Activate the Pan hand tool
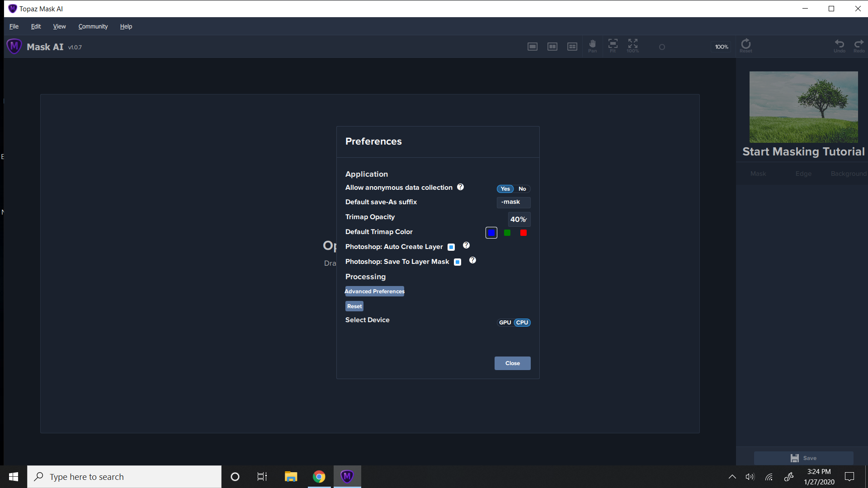 click(x=592, y=45)
